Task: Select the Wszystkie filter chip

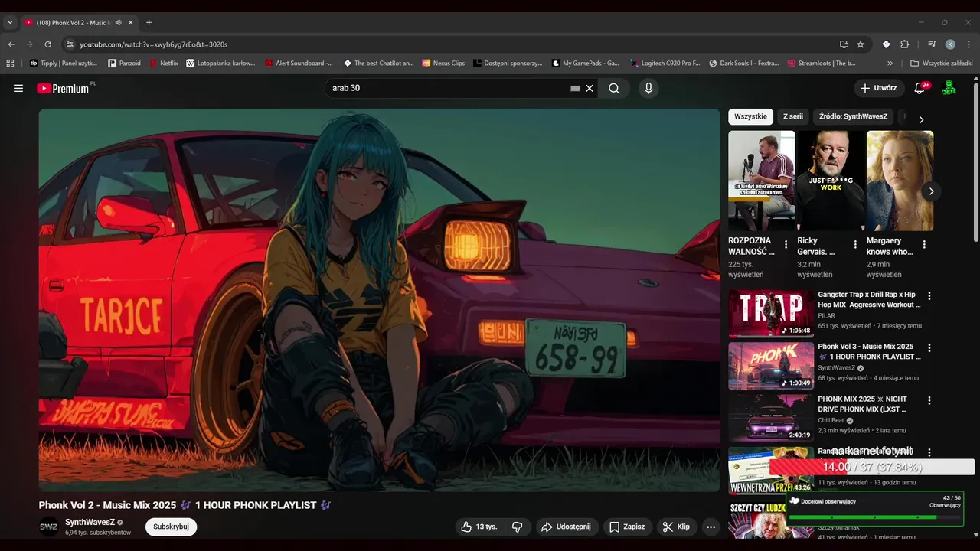Action: [x=750, y=116]
